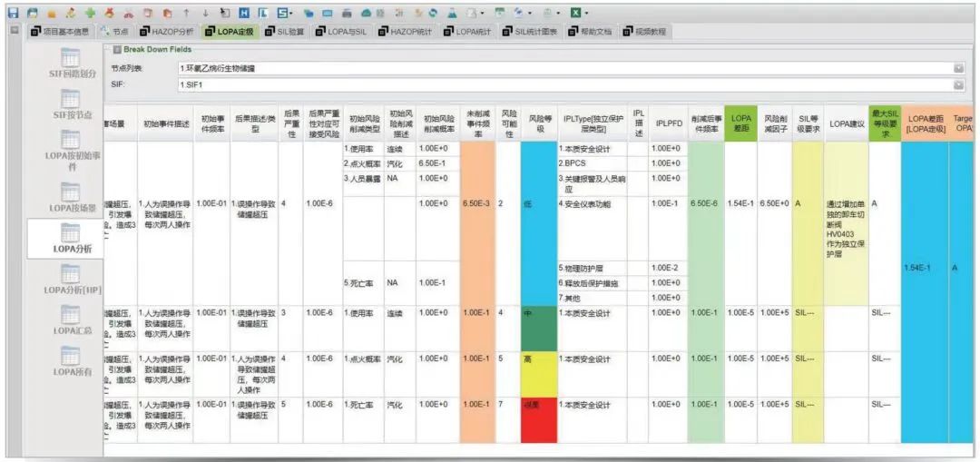The width and height of the screenshot is (980, 462).
Task: Switch to the SIL验算 tab
Action: (x=283, y=32)
